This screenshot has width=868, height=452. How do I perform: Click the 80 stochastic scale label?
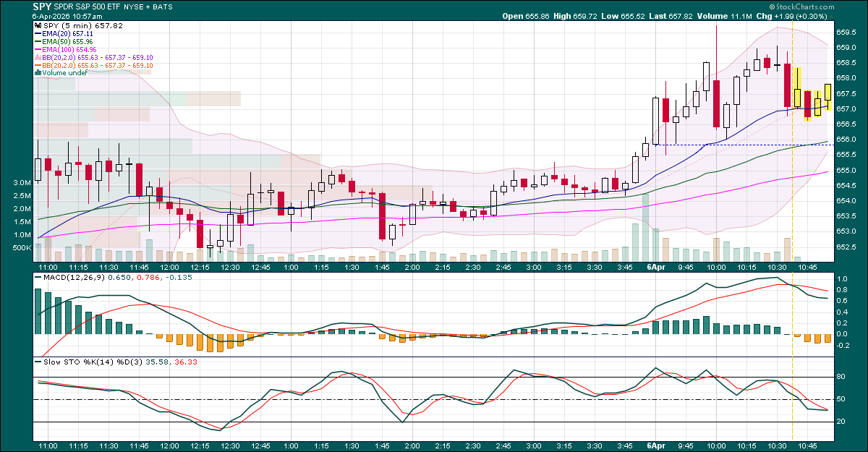pyautogui.click(x=841, y=377)
